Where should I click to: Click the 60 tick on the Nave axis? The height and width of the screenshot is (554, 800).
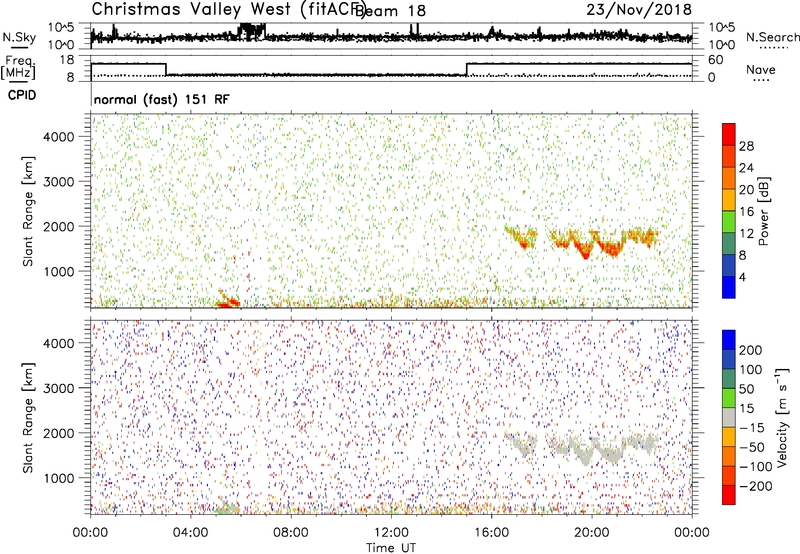coord(716,60)
